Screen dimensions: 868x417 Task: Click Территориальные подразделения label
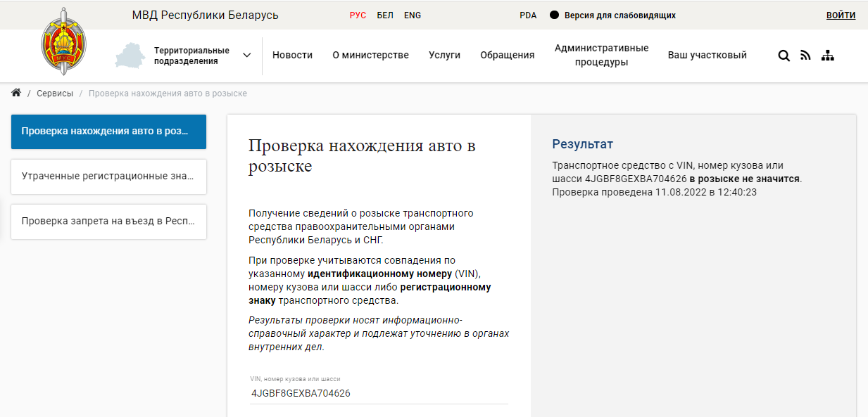coord(191,56)
